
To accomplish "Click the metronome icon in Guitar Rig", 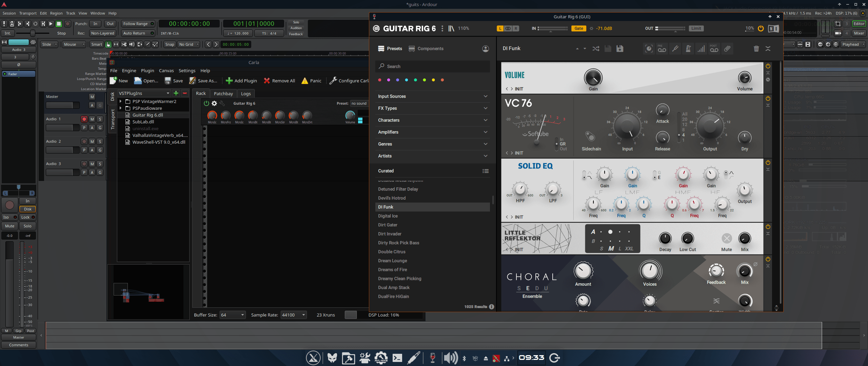I will [x=688, y=48].
